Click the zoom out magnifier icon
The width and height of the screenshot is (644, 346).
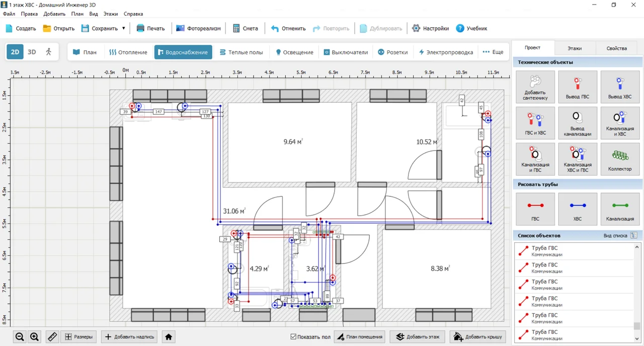[x=20, y=337]
